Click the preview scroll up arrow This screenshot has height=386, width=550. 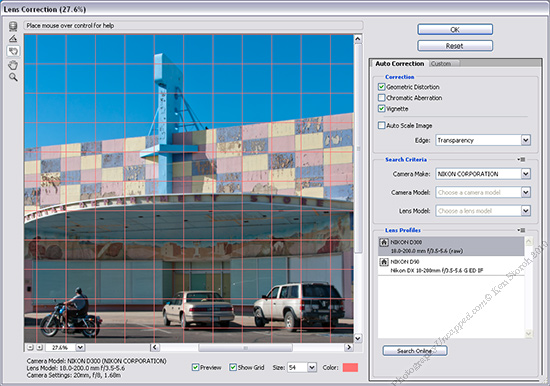tap(358, 39)
